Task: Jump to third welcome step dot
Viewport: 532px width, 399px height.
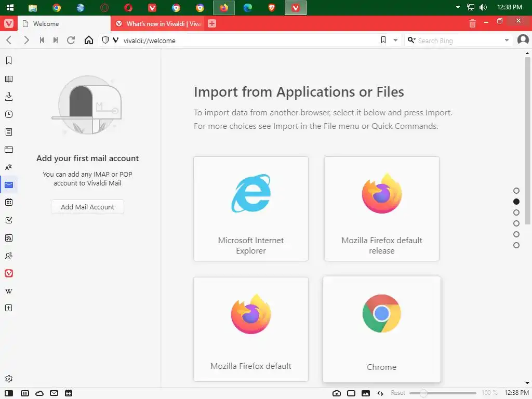Action: 516,212
